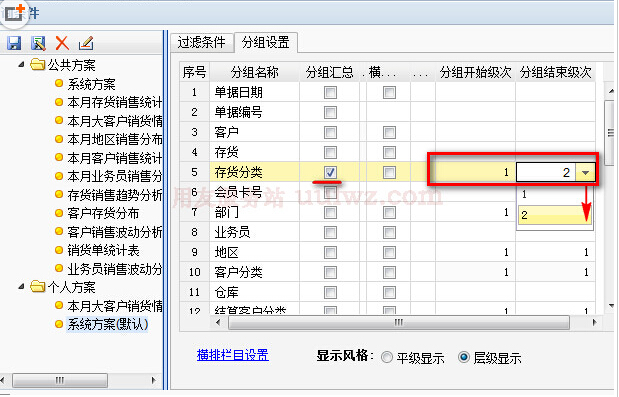Click the 会员卡号 group name cell
619x397 pixels.
click(x=255, y=192)
